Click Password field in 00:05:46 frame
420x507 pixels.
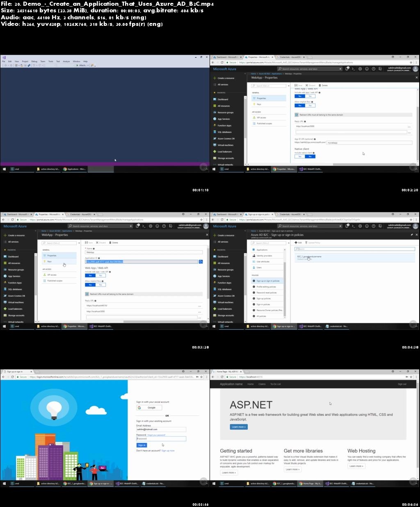[161, 438]
